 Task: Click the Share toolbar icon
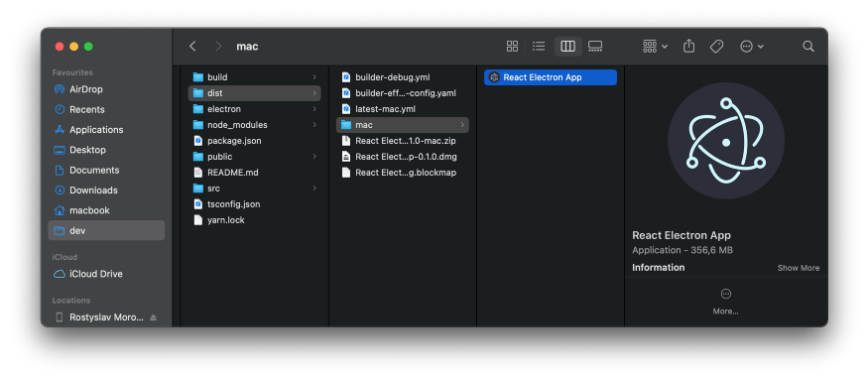click(x=688, y=46)
